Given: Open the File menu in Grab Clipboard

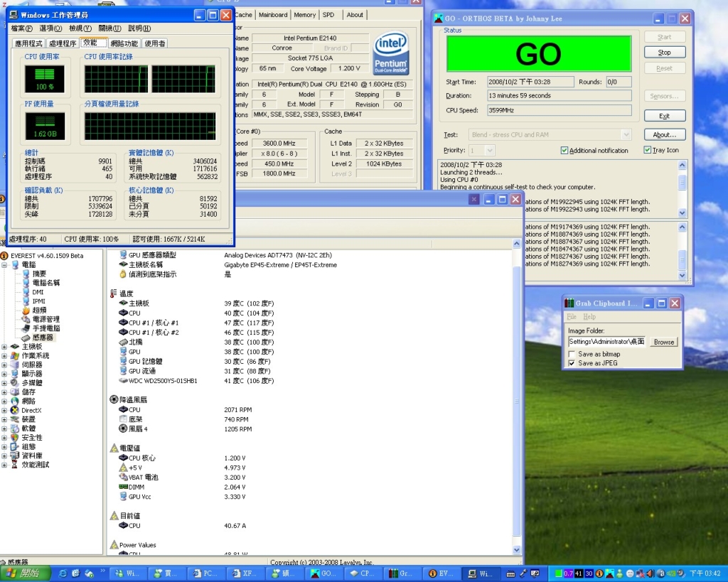Looking at the screenshot, I should [572, 316].
